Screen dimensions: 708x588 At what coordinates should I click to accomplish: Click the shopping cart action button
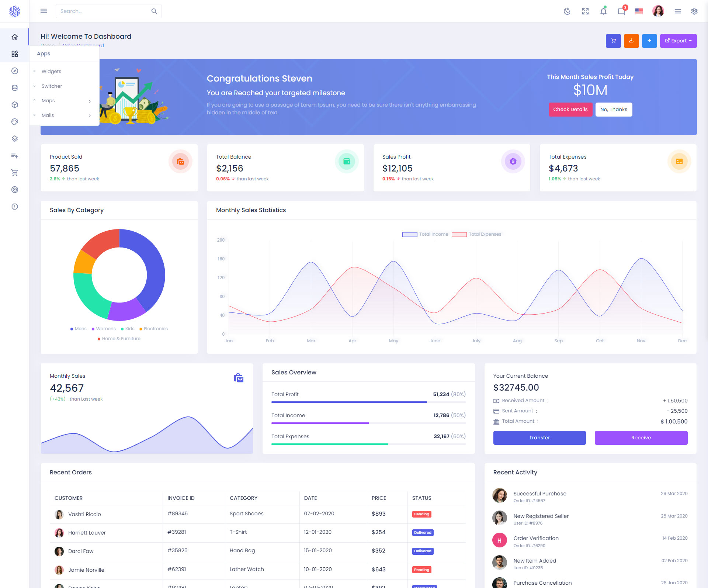[x=613, y=41]
